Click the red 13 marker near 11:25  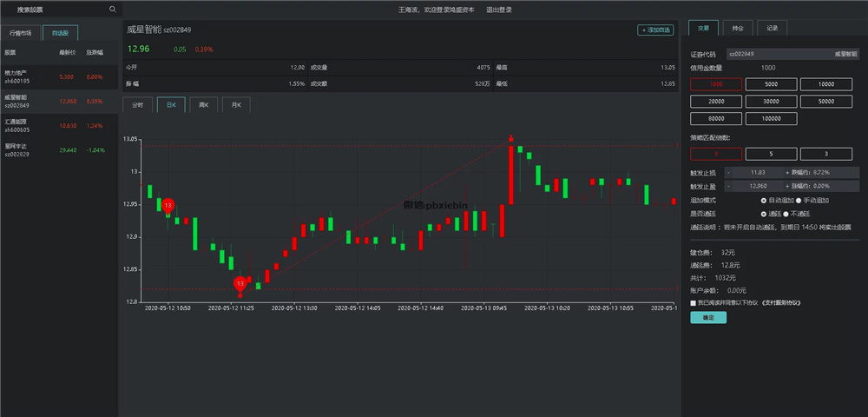pos(240,284)
